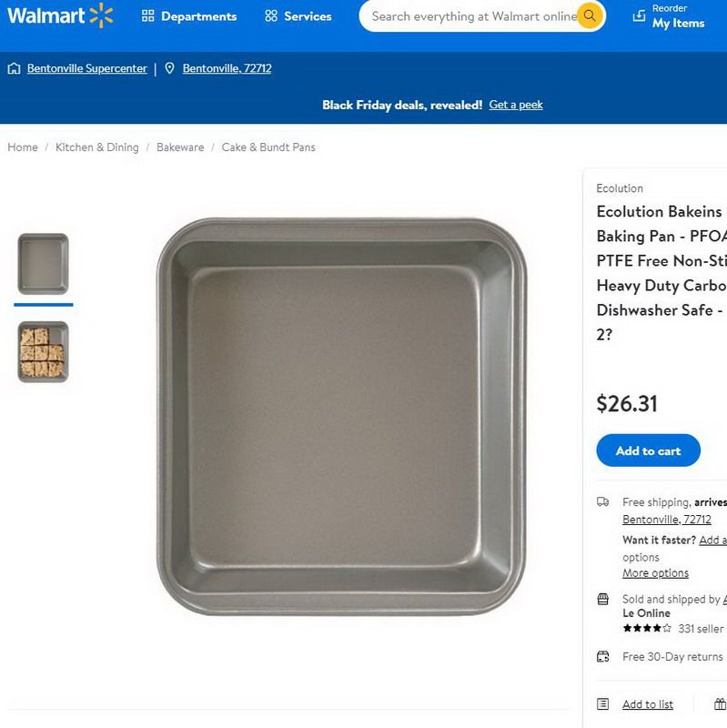
Task: Click the store home icon beside Bentonville Supercenter
Action: pos(14,68)
